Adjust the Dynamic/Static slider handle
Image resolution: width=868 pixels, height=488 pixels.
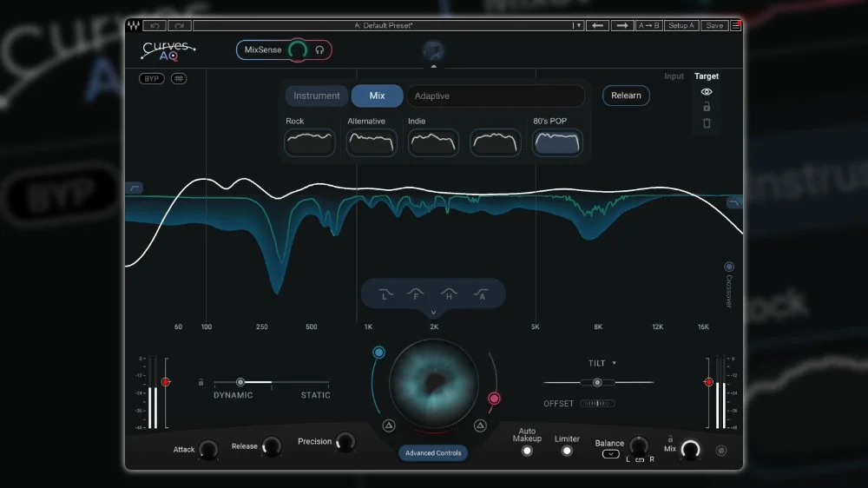coord(240,382)
